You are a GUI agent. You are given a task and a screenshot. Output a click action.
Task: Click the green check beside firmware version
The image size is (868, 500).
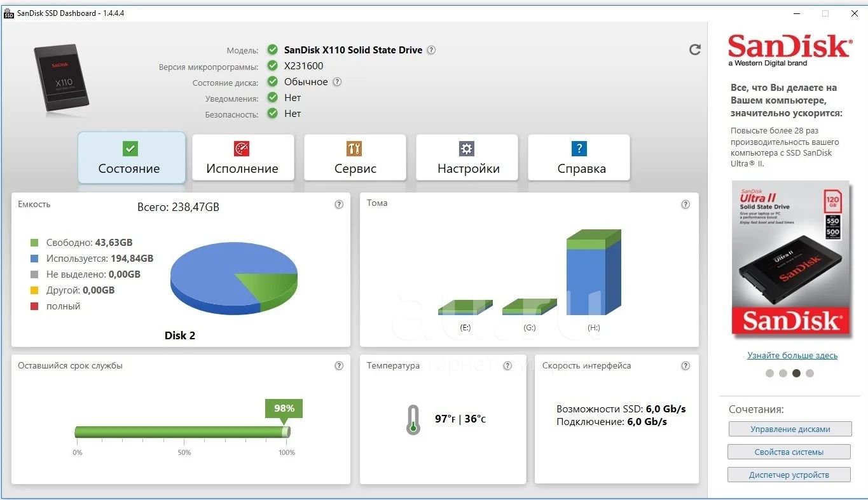273,65
